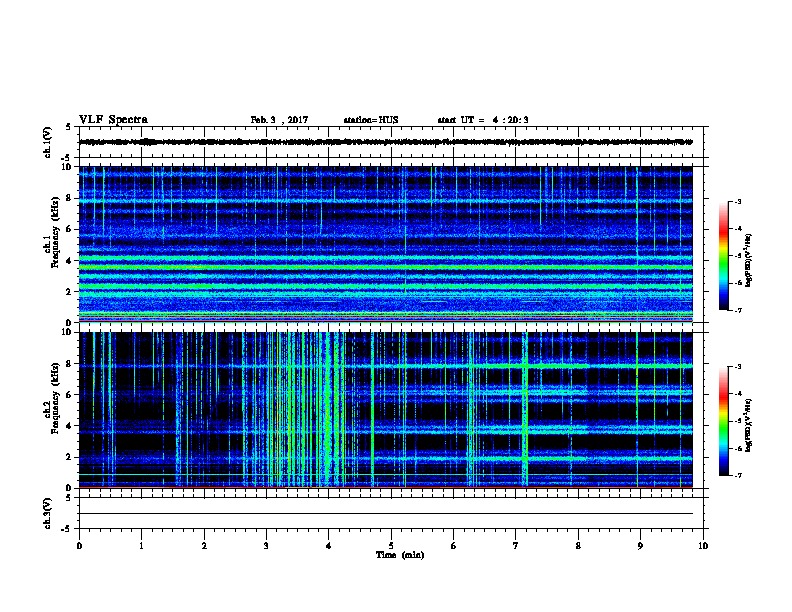Click the "Time (min)" axis label
The height and width of the screenshot is (612, 792).
click(400, 555)
